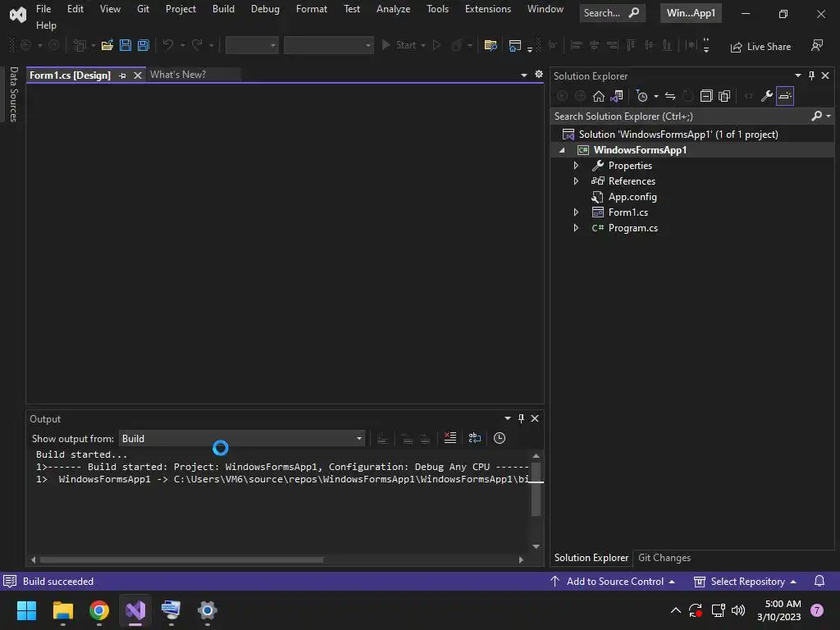Open document tab list dropdown arrow
This screenshot has width=840, height=630.
tap(524, 75)
